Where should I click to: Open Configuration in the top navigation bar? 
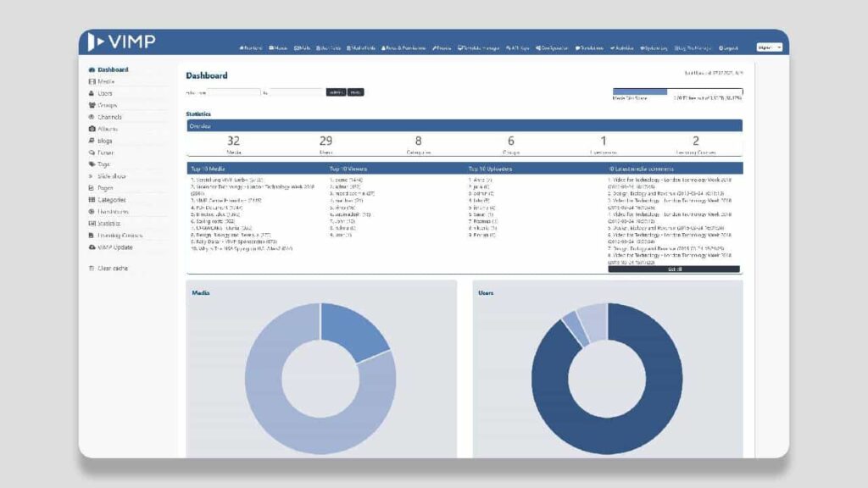(x=552, y=48)
